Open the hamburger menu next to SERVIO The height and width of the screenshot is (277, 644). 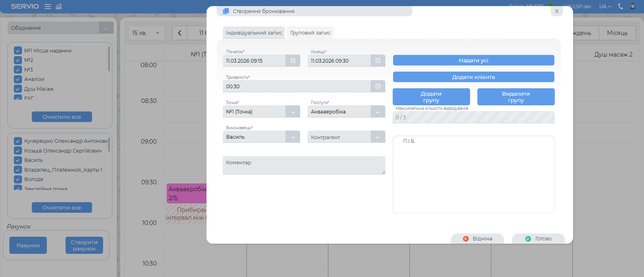pyautogui.click(x=48, y=7)
